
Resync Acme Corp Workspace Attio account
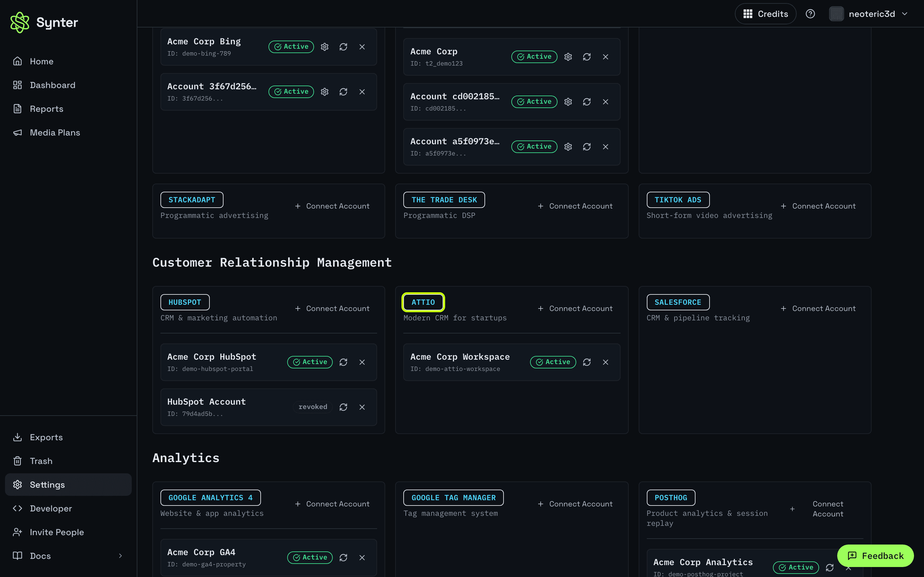point(587,362)
